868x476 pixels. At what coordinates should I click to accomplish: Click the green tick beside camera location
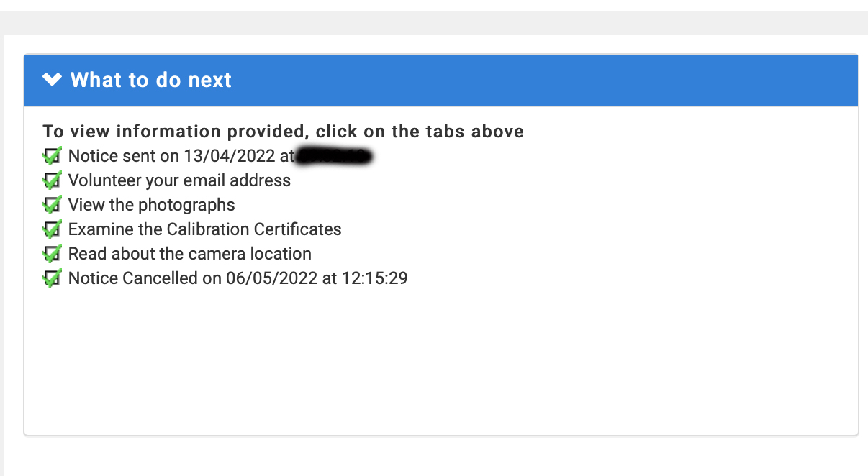point(52,254)
